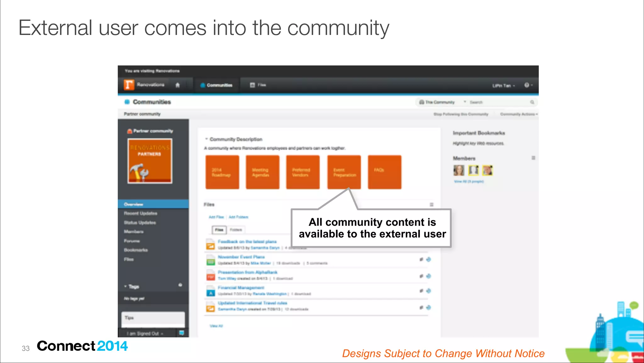Viewport: 644px width, 363px height.
Task: Open the Event Preparation tile
Action: [x=344, y=172]
